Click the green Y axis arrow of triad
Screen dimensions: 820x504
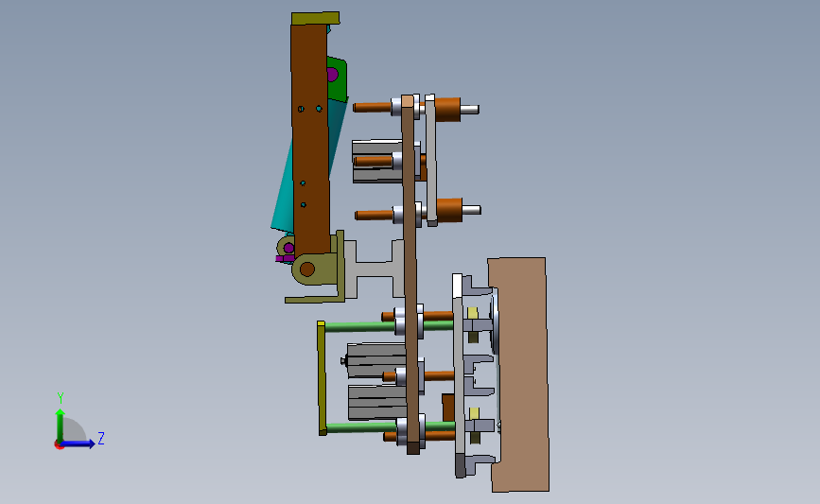[60, 425]
